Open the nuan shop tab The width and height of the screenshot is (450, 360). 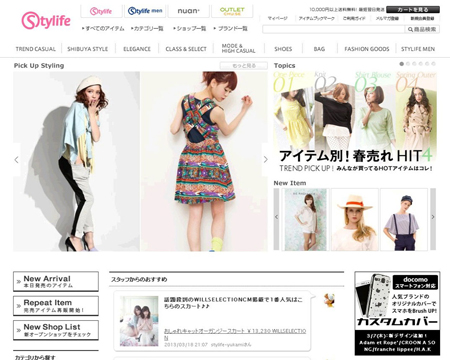189,11
